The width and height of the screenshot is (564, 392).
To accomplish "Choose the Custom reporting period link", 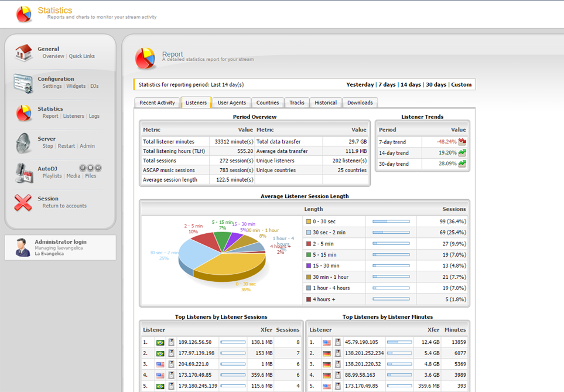I will click(461, 84).
